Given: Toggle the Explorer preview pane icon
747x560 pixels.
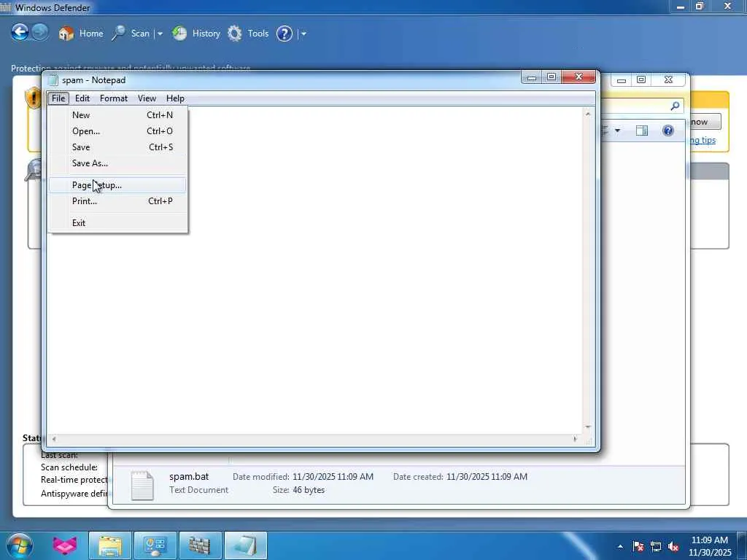Looking at the screenshot, I should coord(642,131).
